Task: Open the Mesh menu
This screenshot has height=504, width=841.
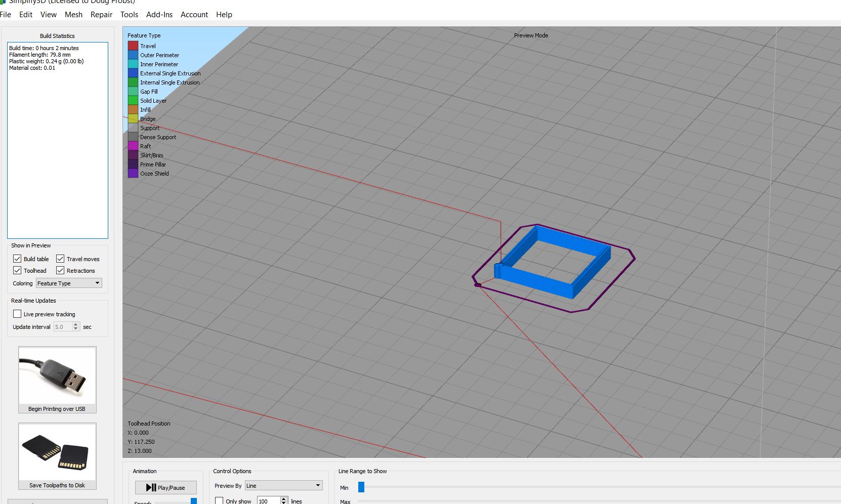Action: [x=73, y=15]
